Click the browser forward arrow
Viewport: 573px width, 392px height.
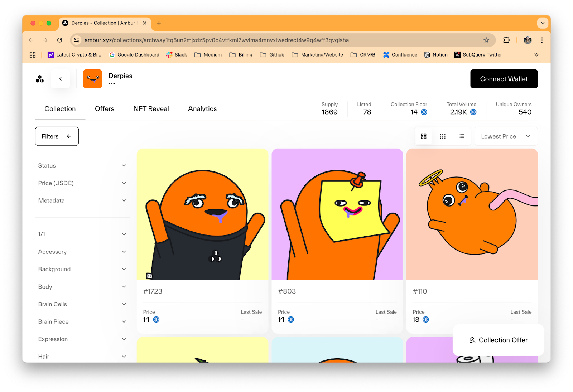pyautogui.click(x=45, y=40)
